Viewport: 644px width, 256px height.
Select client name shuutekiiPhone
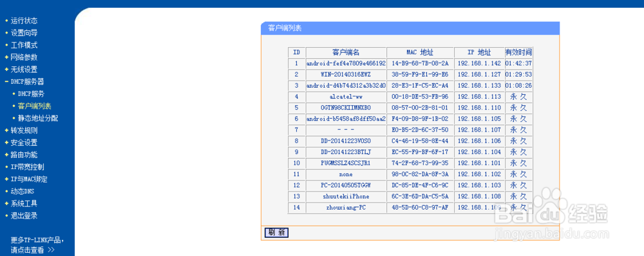point(346,197)
